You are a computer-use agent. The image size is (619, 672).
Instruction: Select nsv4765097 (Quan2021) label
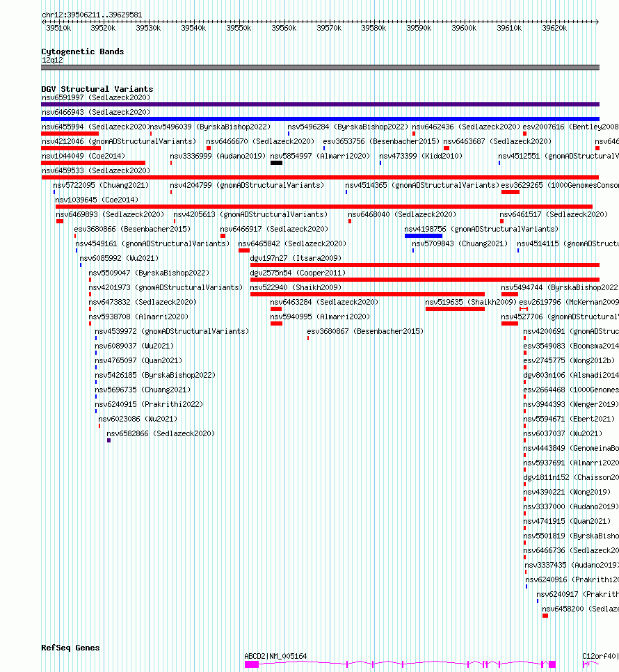pyautogui.click(x=138, y=360)
